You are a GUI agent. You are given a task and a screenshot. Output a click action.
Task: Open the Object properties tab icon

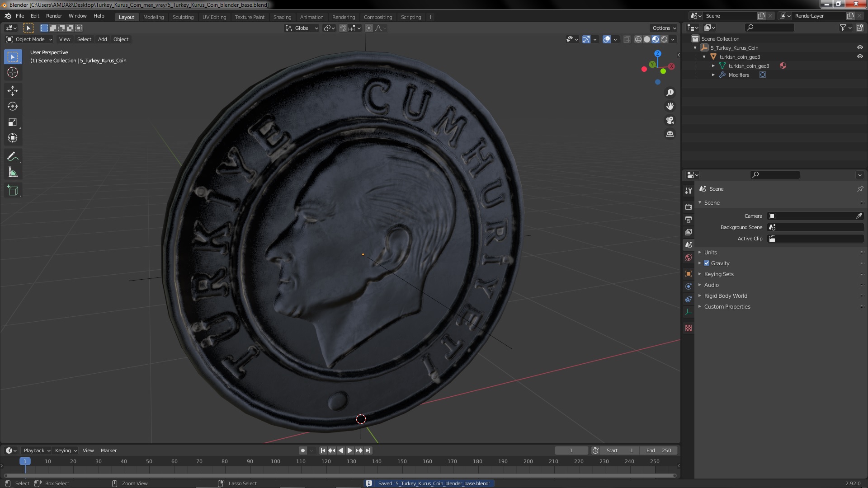(689, 274)
